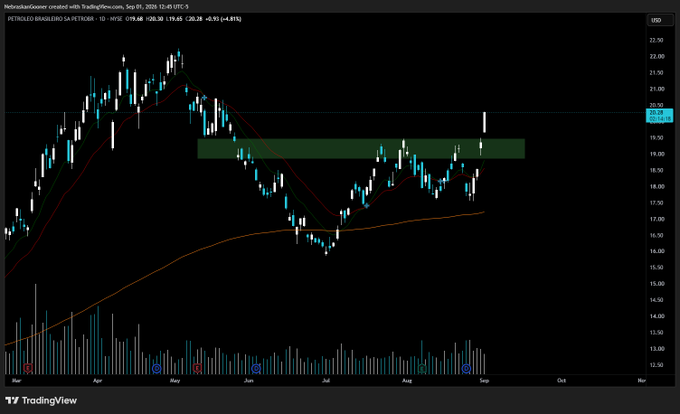Screen dimensions: 680x414
Task: Click the O19.68 open value
Action: point(134,19)
